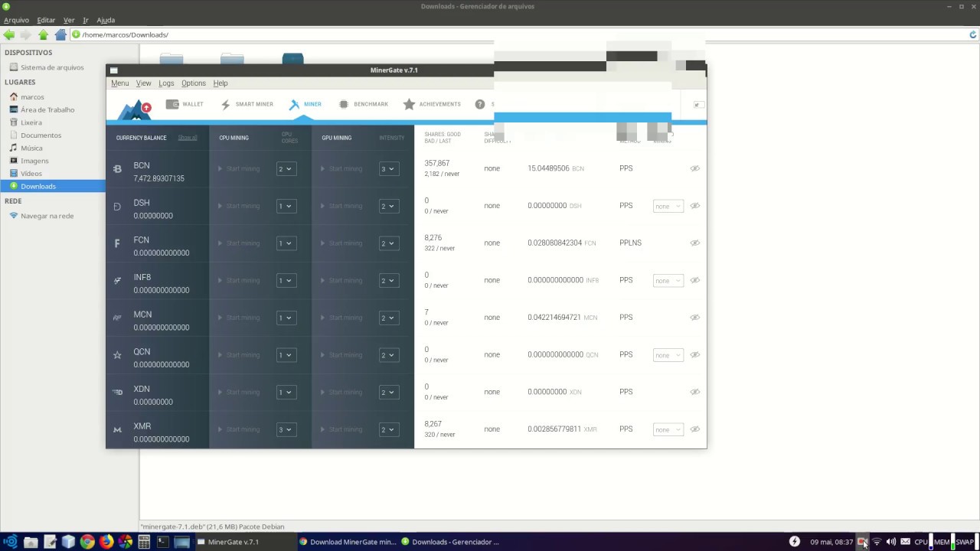Click the BCN currency icon
The width and height of the screenshot is (980, 551).
click(117, 169)
